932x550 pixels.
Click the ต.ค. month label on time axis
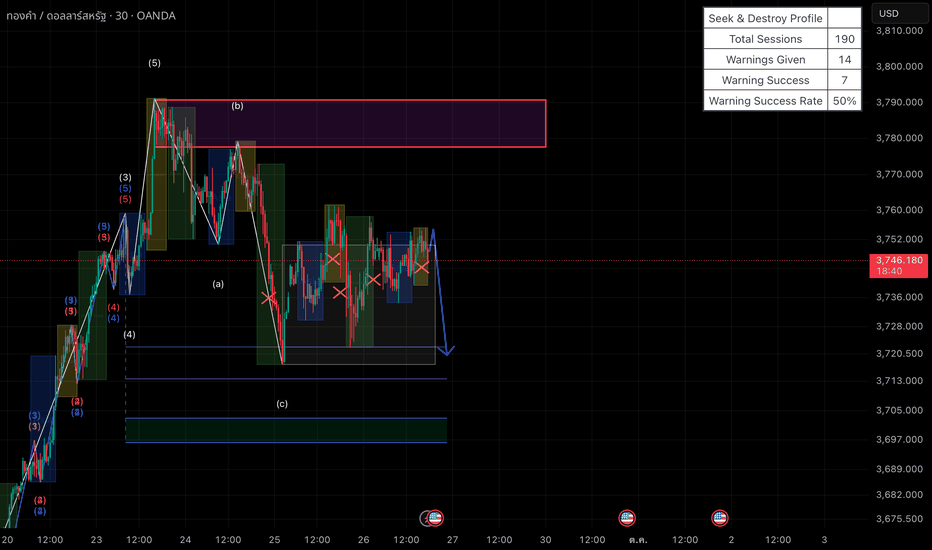click(x=638, y=540)
